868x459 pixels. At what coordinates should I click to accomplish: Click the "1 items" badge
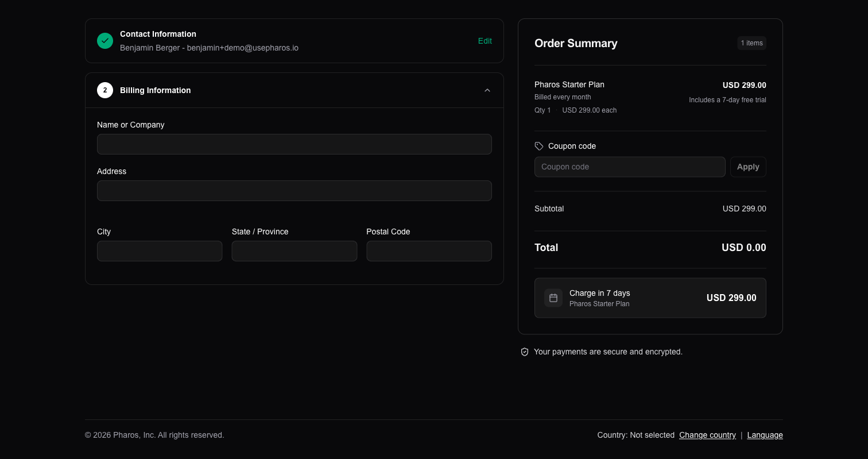click(x=751, y=43)
